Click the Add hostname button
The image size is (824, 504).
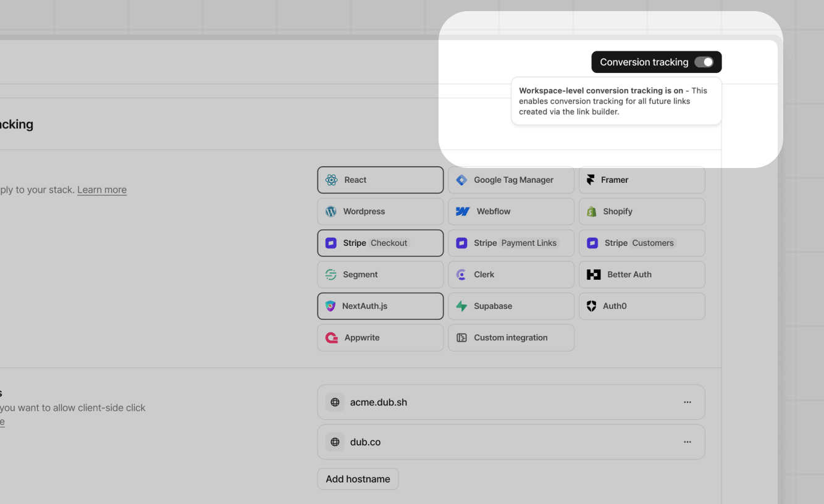358,479
